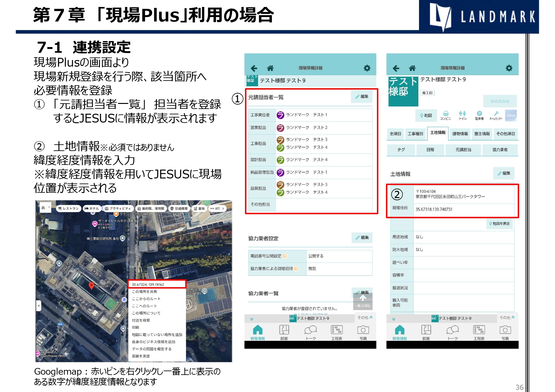This screenshot has height=392, width=555.
Task: Tap the 現場情報 house icon in the left phone footer
Action: [258, 332]
